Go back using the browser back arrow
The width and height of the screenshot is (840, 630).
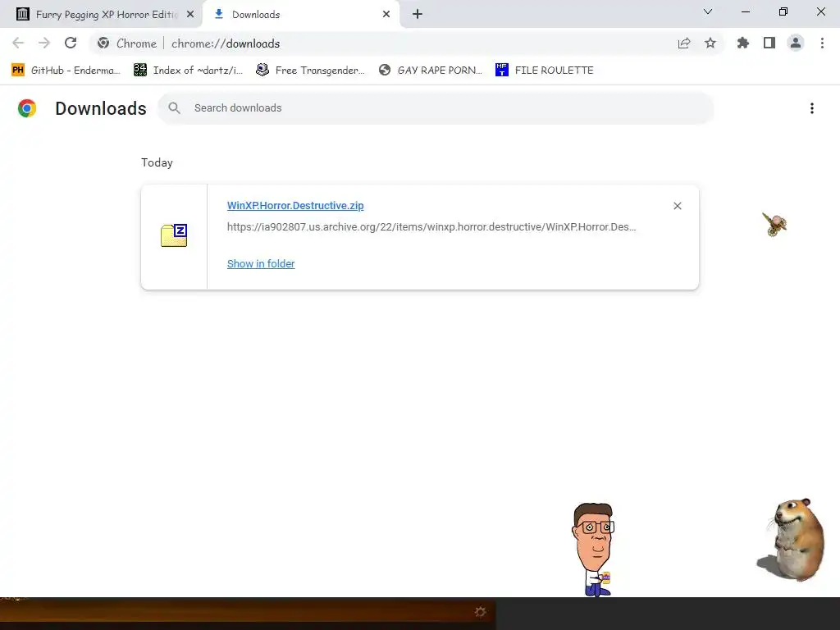[x=18, y=43]
